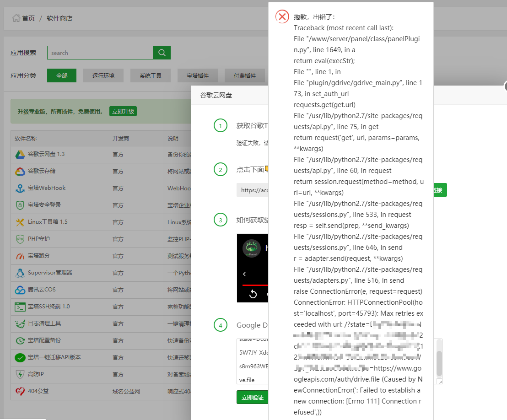Image resolution: width=507 pixels, height=420 pixels.
Task: Click the green magnifier search button
Action: tap(162, 53)
